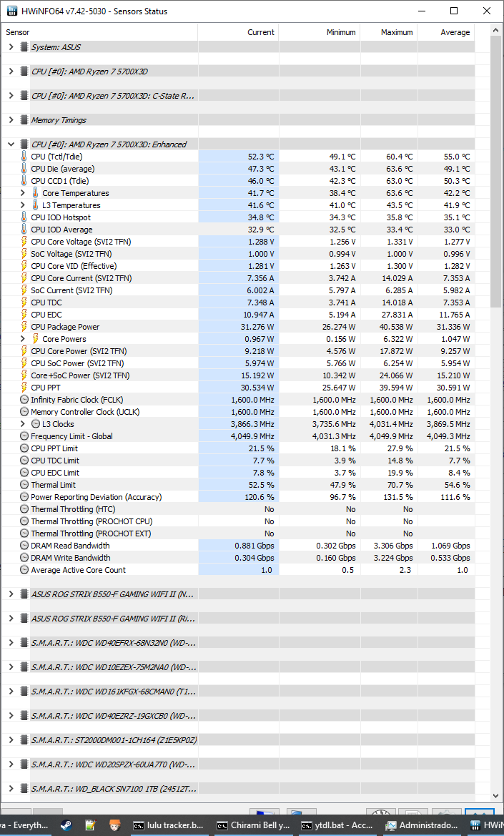This screenshot has height=836, width=504.
Task: Click the clock icon beside Thermal Limit
Action: (x=24, y=485)
